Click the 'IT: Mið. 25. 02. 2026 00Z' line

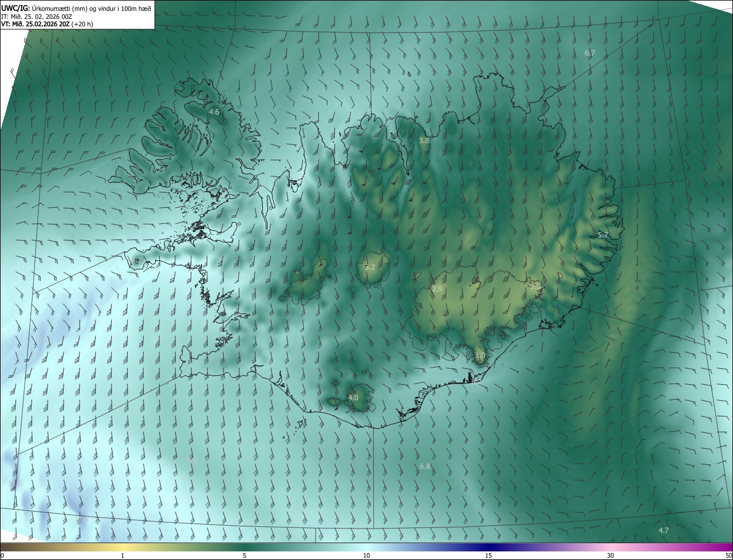pyautogui.click(x=36, y=17)
